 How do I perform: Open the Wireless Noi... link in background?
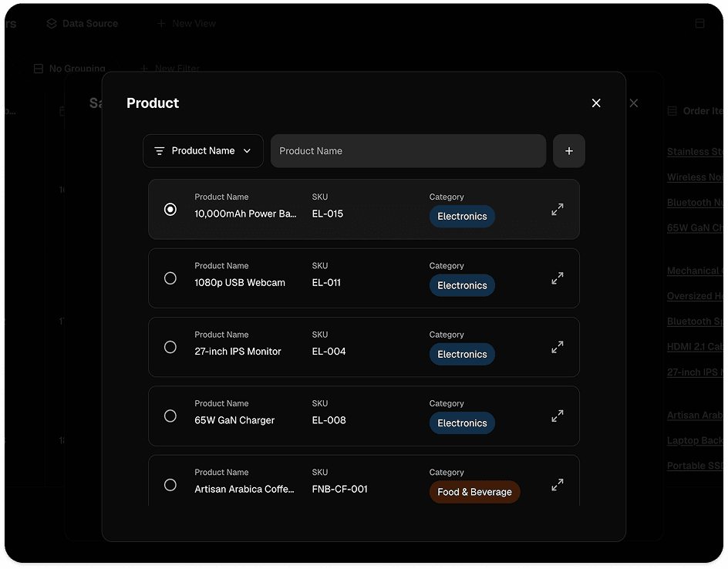pyautogui.click(x=695, y=177)
